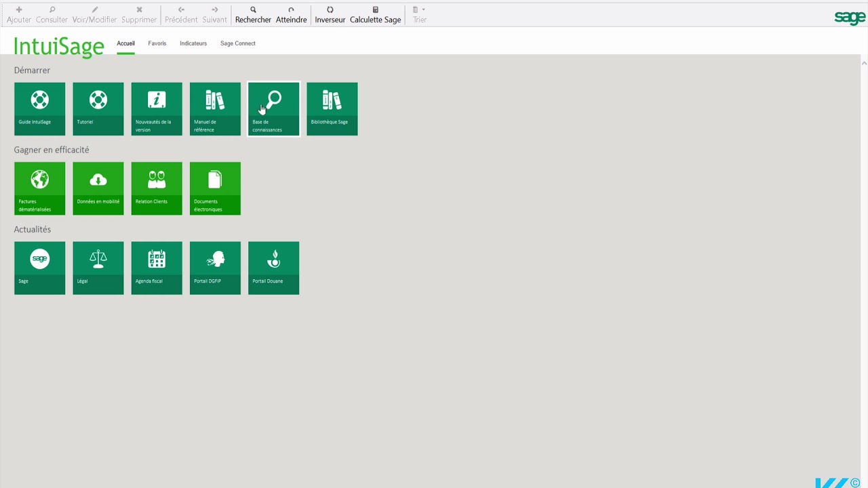Click the Démarrer section heading
The image size is (868, 488).
pyautogui.click(x=32, y=70)
